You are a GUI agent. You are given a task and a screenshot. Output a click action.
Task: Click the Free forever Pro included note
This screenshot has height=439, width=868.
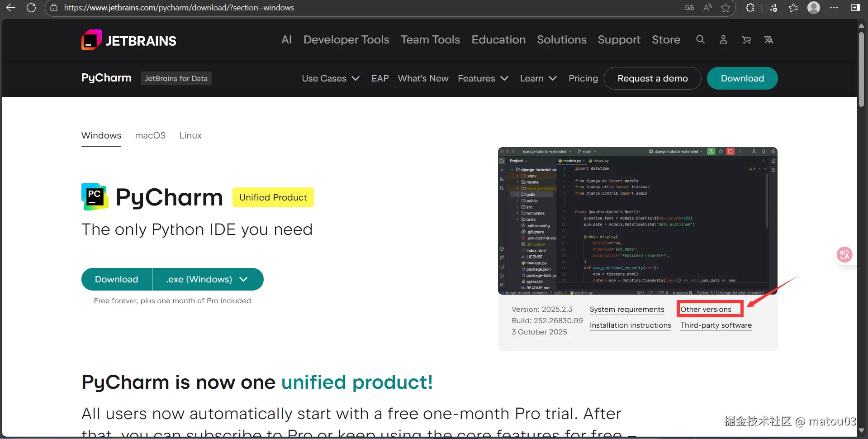pyautogui.click(x=172, y=301)
